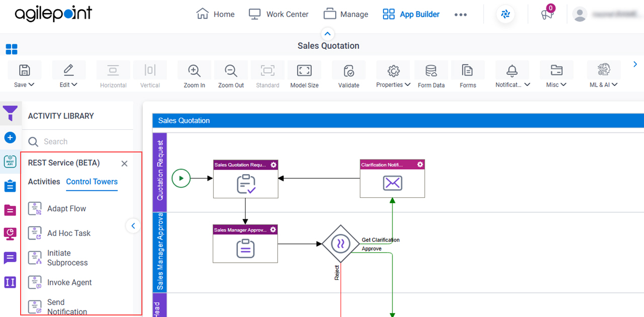The width and height of the screenshot is (644, 317).
Task: Show more toolbar items with right chevron
Action: (635, 64)
